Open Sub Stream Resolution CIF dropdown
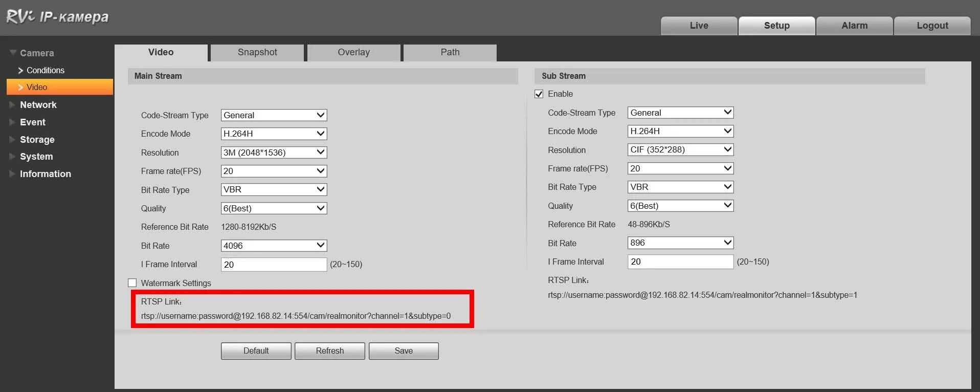The width and height of the screenshot is (980, 392). pos(680,149)
